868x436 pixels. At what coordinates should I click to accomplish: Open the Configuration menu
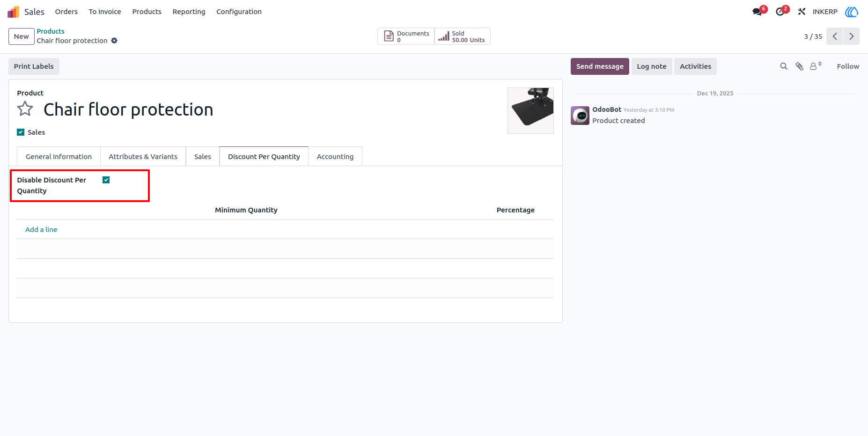[x=239, y=12]
